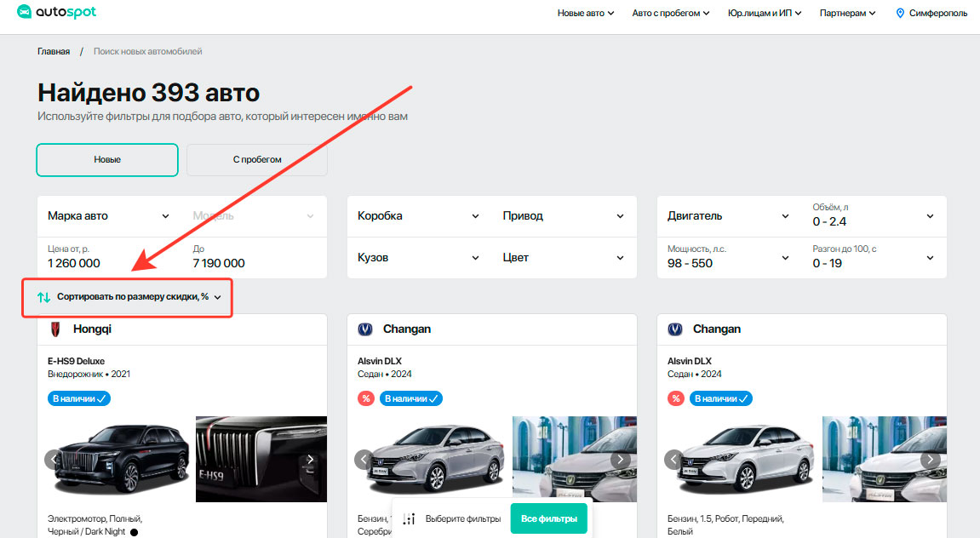Click the Поиск новых автомобилей breadcrumb text

(148, 52)
